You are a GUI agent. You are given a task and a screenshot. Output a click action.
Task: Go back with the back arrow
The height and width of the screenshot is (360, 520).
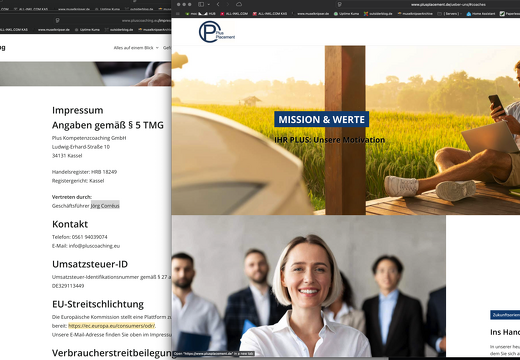(x=218, y=4)
